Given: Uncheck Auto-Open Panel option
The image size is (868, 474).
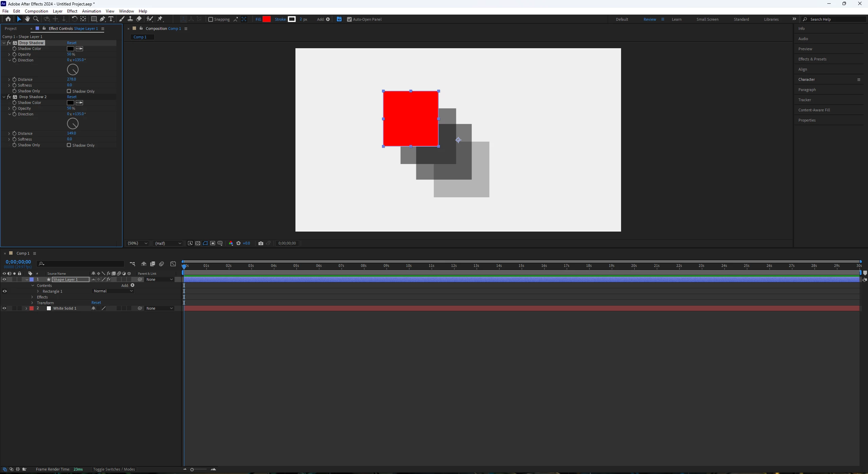Looking at the screenshot, I should [x=349, y=19].
